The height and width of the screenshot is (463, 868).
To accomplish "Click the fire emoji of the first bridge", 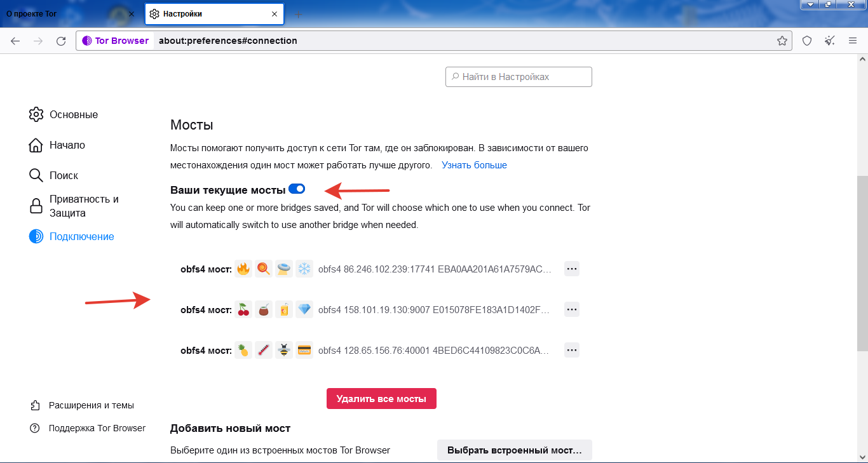I will pos(243,269).
